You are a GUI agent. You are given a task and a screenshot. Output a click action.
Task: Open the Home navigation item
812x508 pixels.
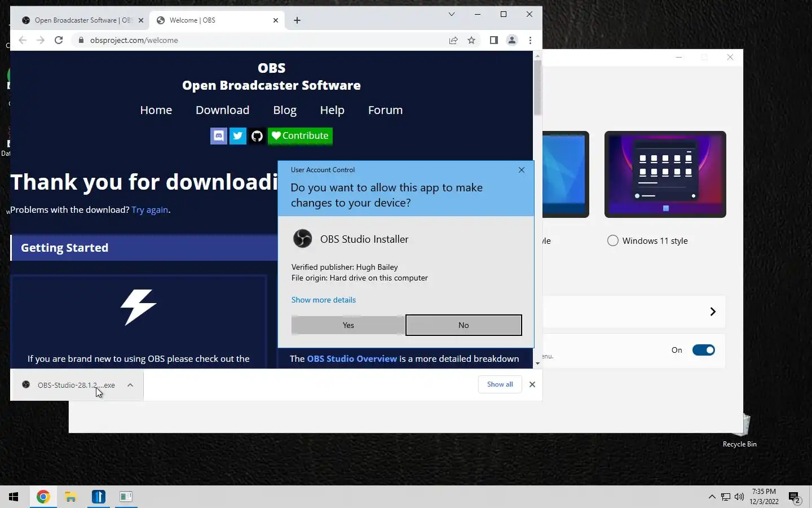point(156,110)
